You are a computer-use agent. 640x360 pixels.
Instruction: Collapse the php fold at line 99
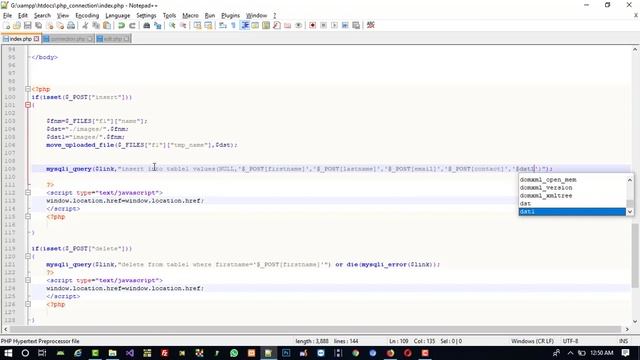tap(28, 89)
